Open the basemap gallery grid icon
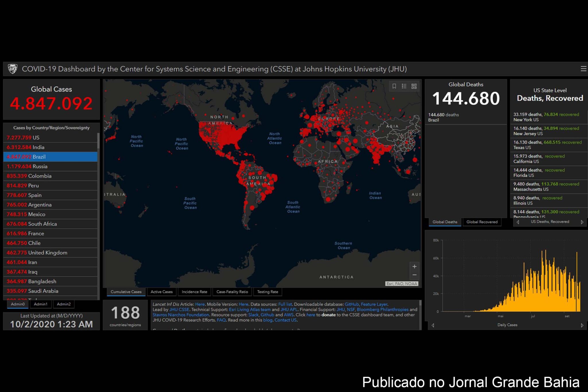The height and width of the screenshot is (392, 588). (414, 86)
